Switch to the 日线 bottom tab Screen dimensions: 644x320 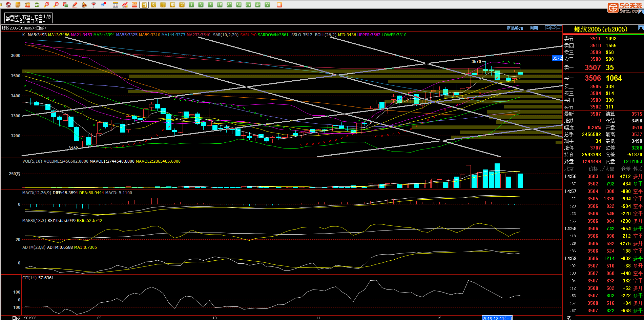[x=16, y=318]
